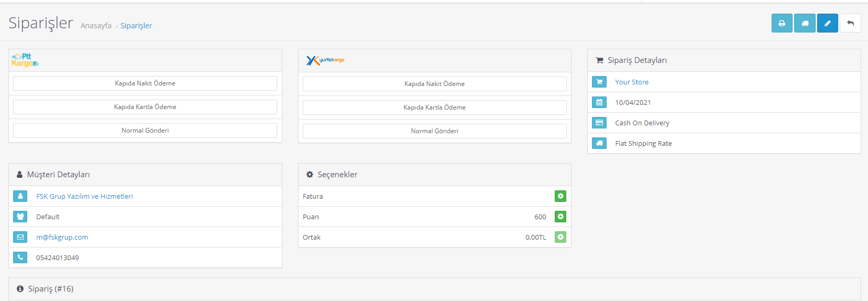Select Ptt Kargo Normal Gönderi

(x=145, y=131)
